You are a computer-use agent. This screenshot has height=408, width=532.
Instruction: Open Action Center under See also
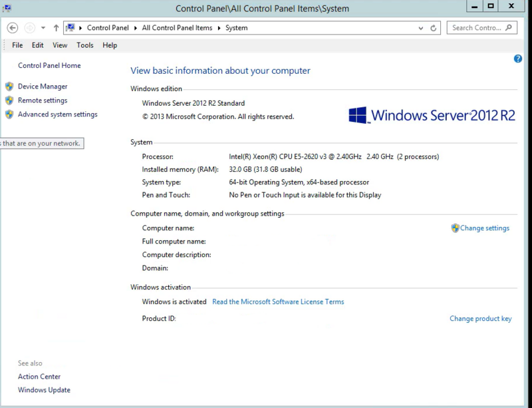coord(39,377)
